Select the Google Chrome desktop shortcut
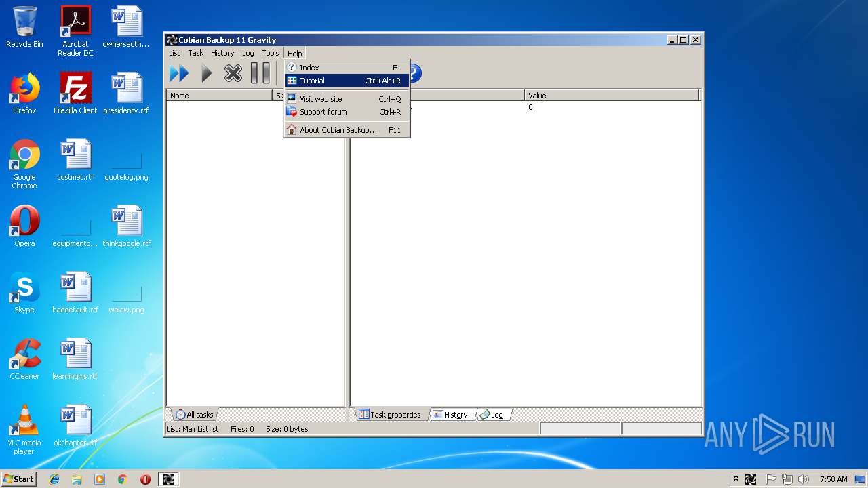This screenshot has height=488, width=868. (24, 164)
